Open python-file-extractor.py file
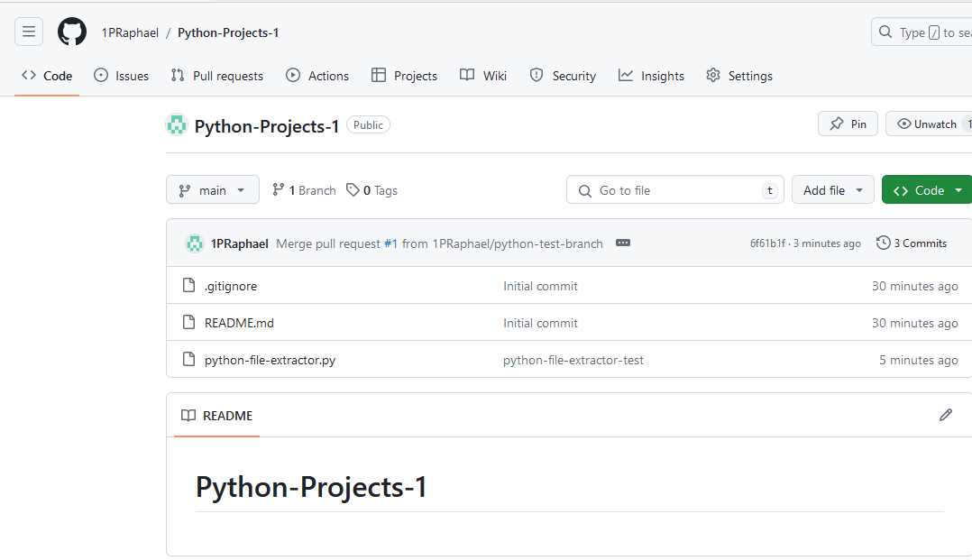972x560 pixels. [x=270, y=360]
